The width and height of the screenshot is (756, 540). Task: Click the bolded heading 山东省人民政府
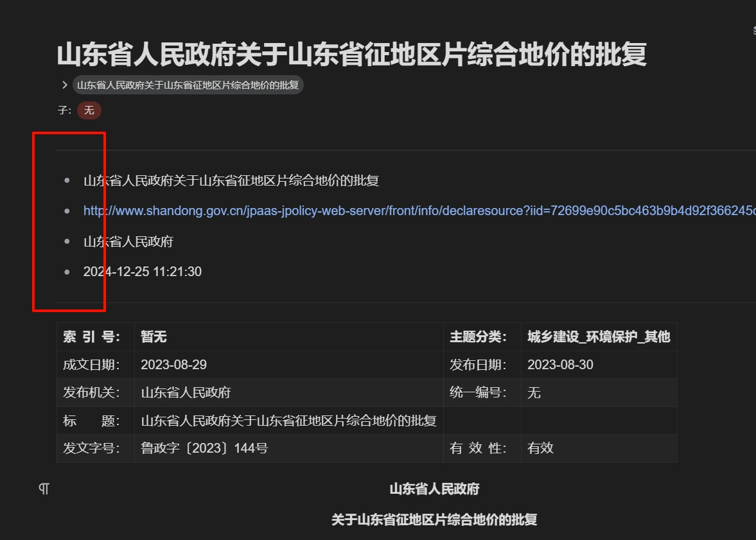point(435,489)
